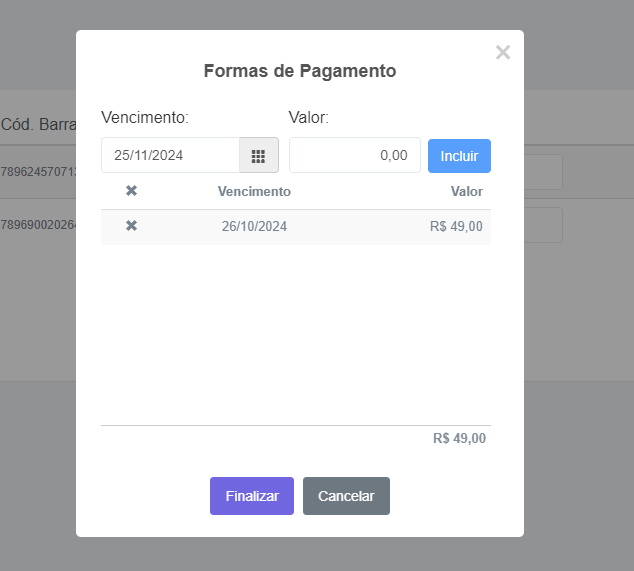Click the Vencimento field label
The image size is (634, 571).
pos(145,118)
